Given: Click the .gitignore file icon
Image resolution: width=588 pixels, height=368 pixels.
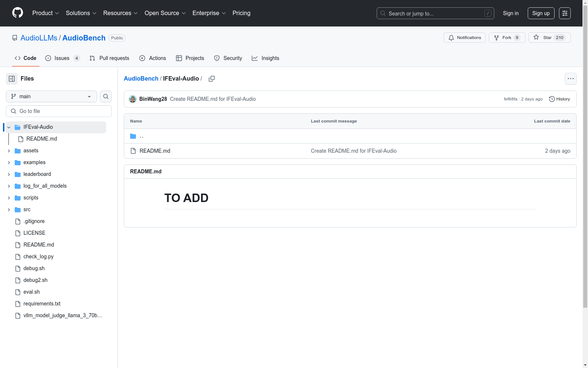Looking at the screenshot, I should pyautogui.click(x=18, y=222).
